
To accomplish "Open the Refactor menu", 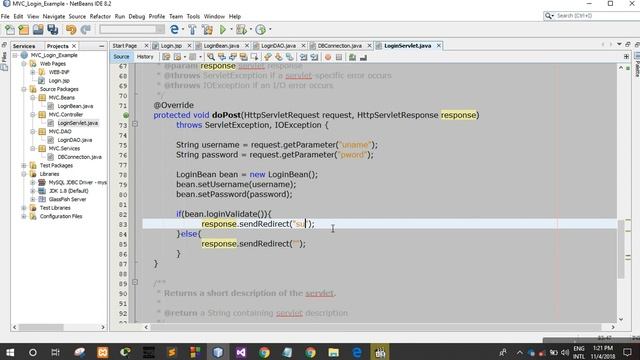I will [x=100, y=16].
